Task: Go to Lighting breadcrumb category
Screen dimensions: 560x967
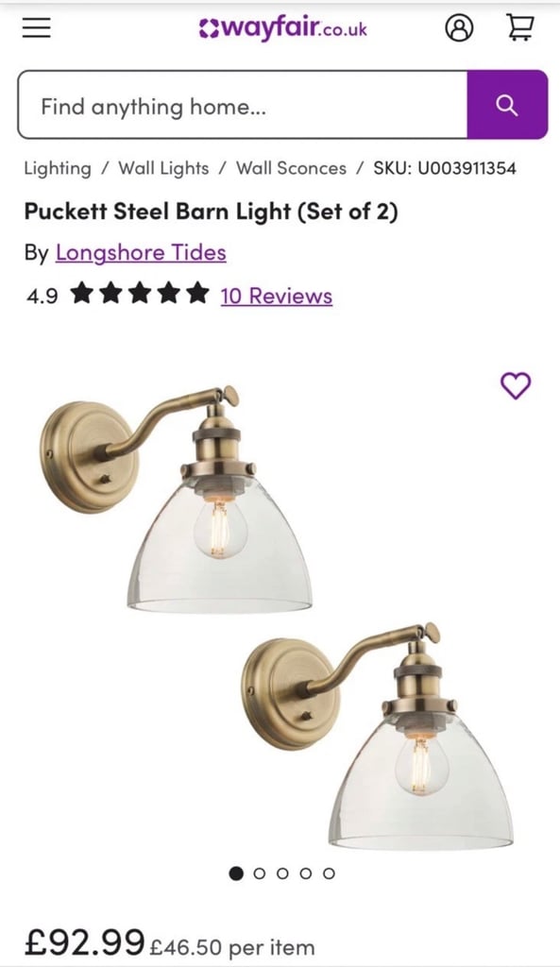Action: click(x=58, y=168)
